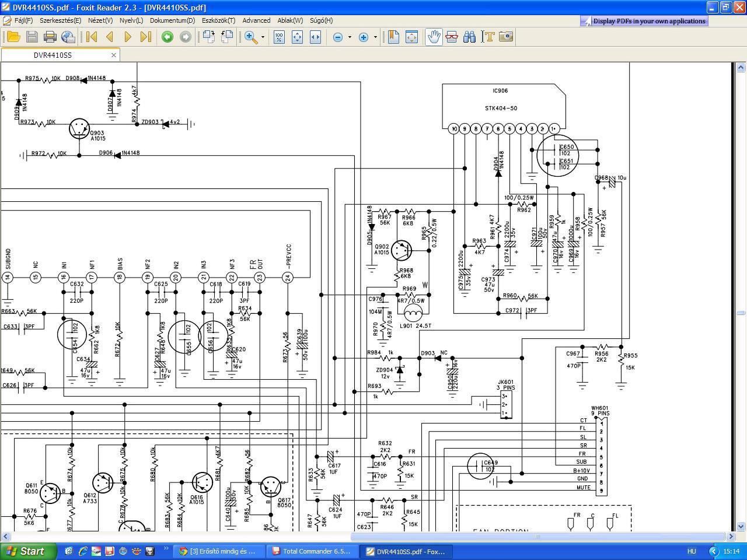Select the Hand tool
Screen dimensions: 747x560
pos(434,37)
